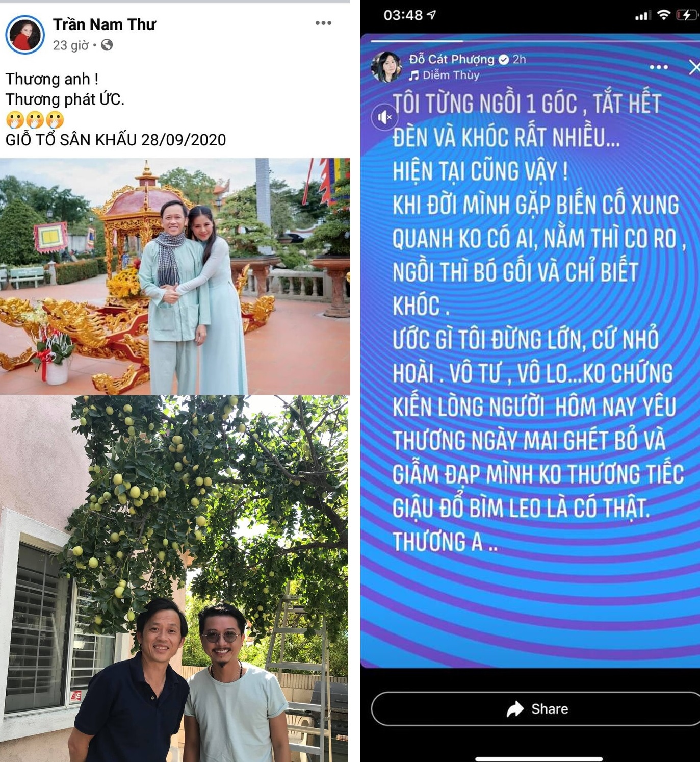Open Trần Nam Thư profile name link
Image resolution: width=700 pixels, height=762 pixels.
click(104, 24)
